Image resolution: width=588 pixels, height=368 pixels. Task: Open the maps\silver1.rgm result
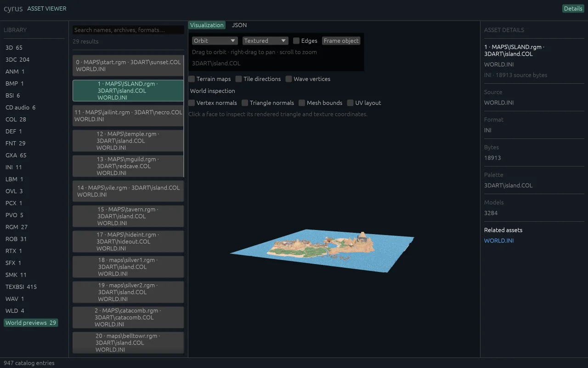pyautogui.click(x=128, y=267)
